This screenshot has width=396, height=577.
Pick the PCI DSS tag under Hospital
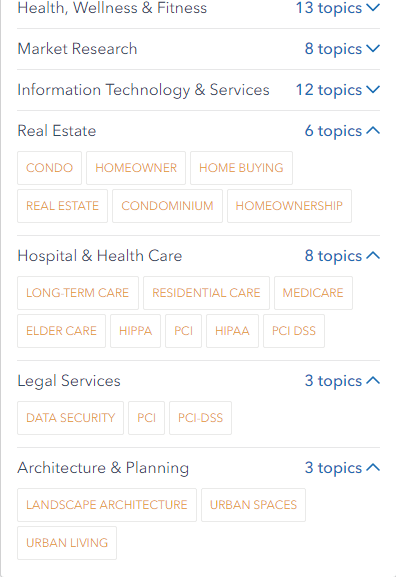tap(294, 331)
